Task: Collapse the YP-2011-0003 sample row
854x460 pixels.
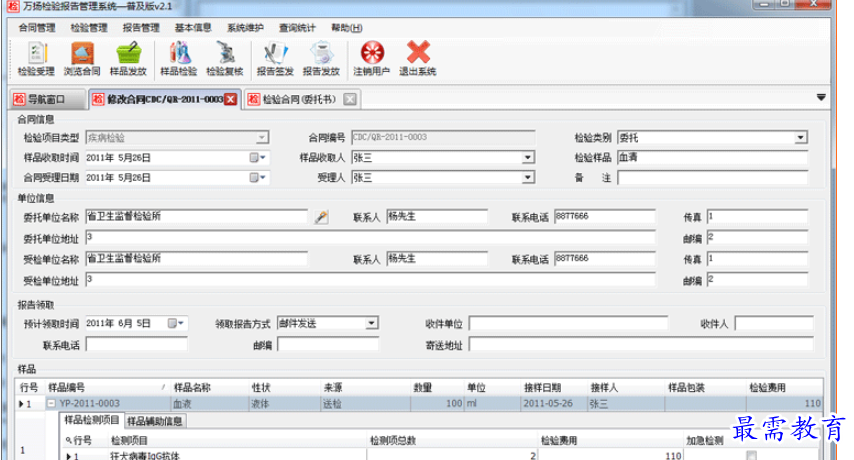Action: point(51,404)
